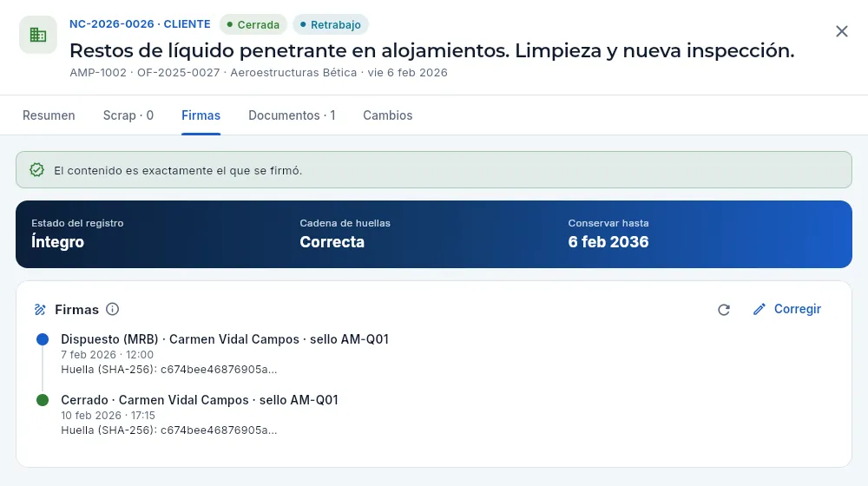The height and width of the screenshot is (486, 868).
Task: Go to the Cambios tab
Action: click(x=387, y=115)
